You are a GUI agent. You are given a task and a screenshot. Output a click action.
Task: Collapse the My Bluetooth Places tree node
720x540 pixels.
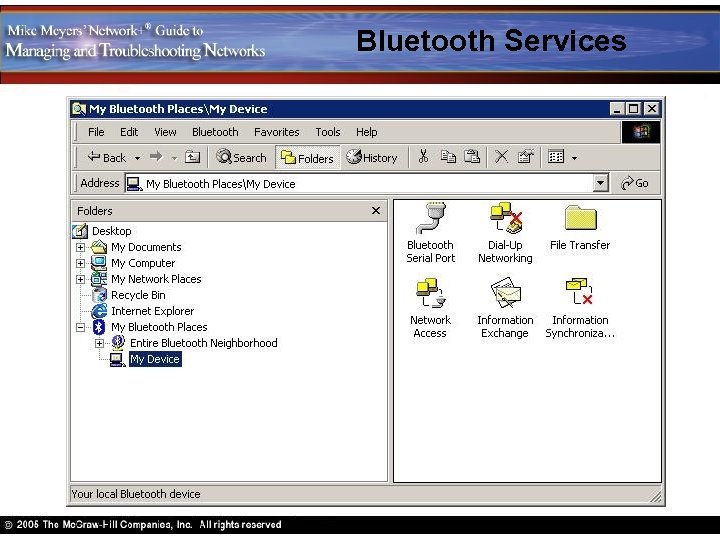point(80,327)
